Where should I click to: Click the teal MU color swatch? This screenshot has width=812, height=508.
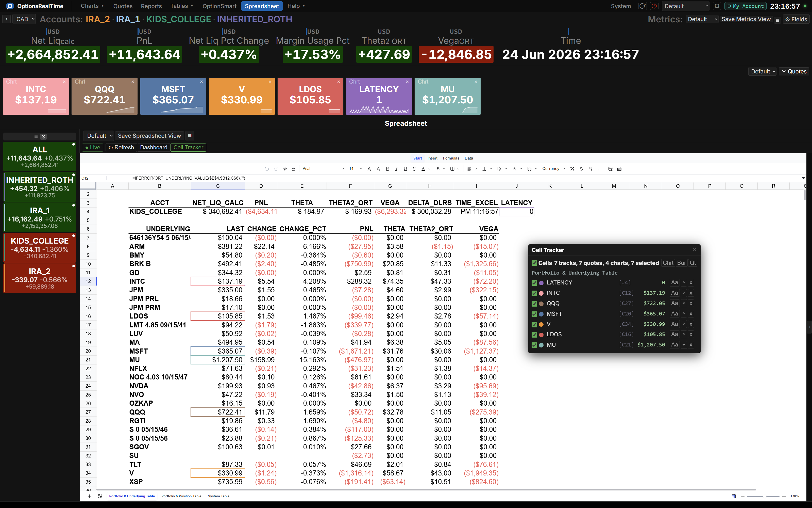tap(541, 345)
